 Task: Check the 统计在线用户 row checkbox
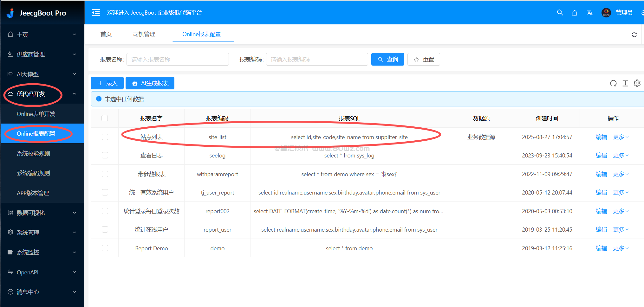[x=105, y=229]
